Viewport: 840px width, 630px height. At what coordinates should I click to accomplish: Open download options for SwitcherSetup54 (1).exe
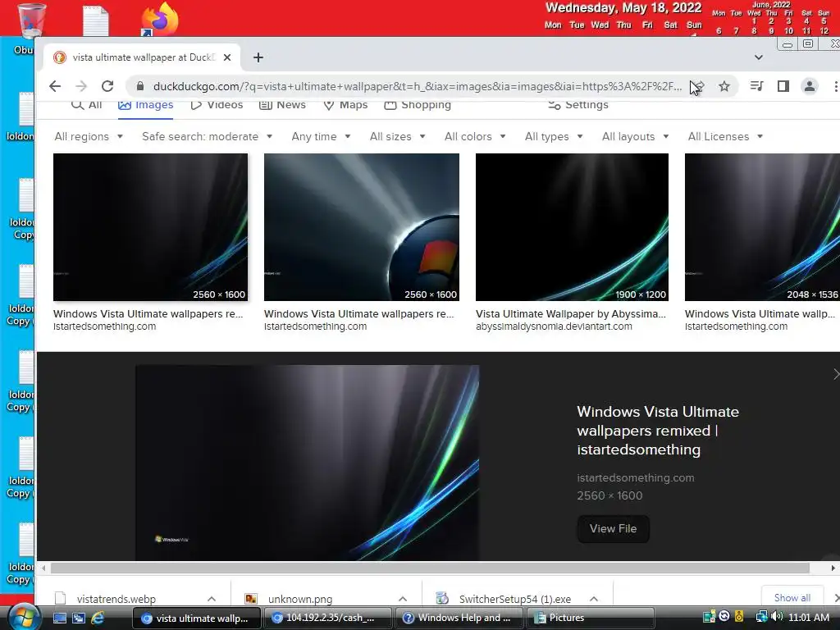(x=594, y=599)
